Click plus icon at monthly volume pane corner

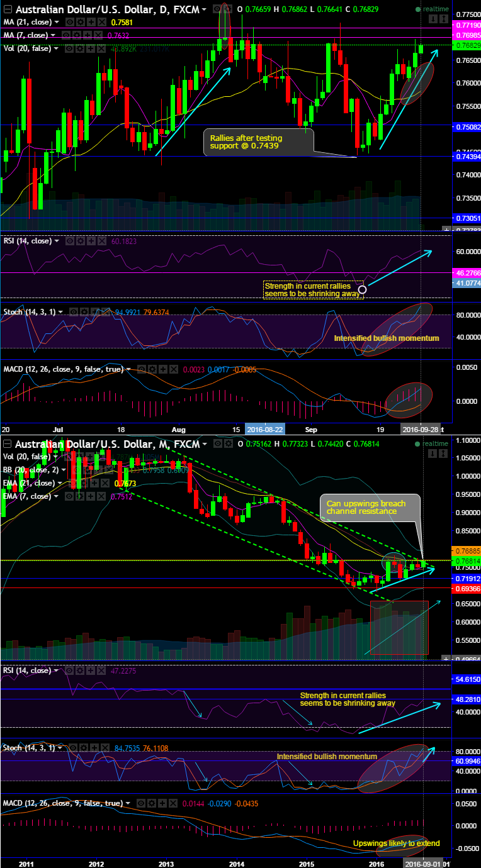pos(446,658)
